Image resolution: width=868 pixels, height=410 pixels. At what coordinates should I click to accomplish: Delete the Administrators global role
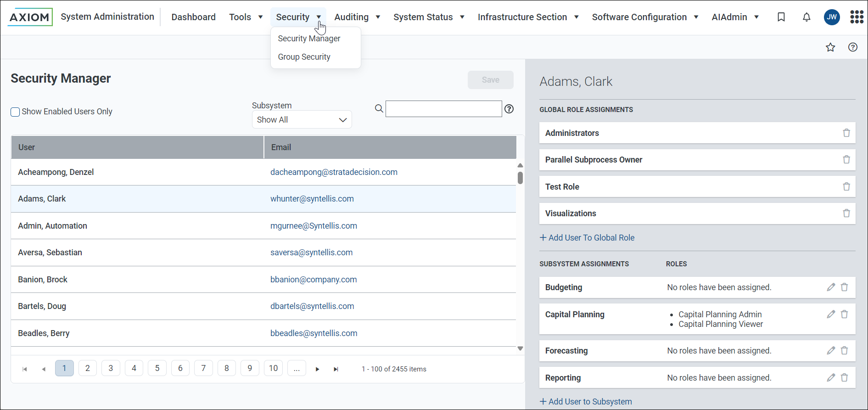[x=846, y=133]
